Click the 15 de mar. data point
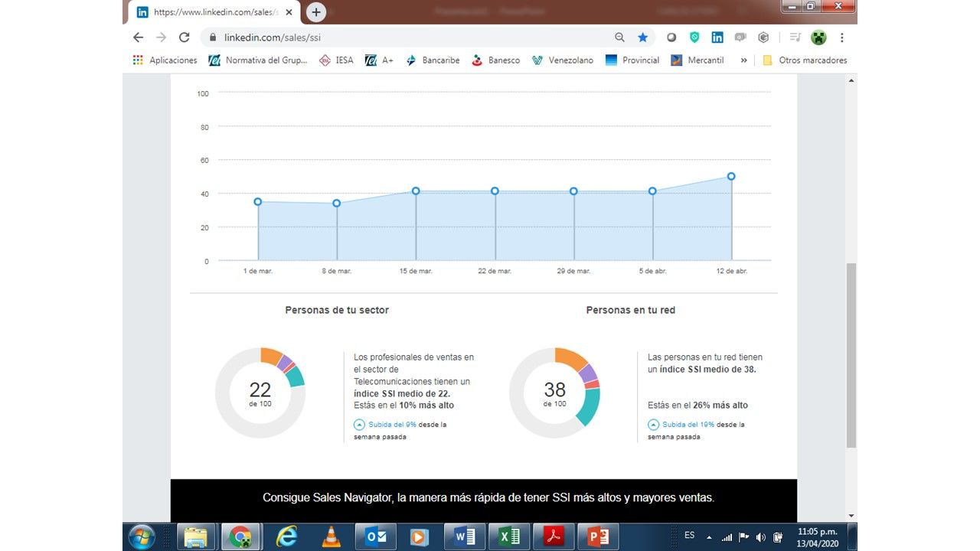 point(416,191)
